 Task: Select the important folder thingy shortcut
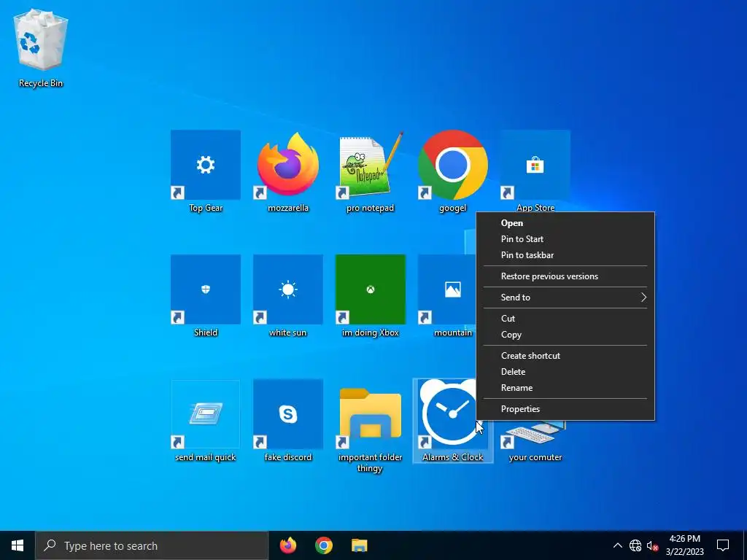click(x=370, y=414)
